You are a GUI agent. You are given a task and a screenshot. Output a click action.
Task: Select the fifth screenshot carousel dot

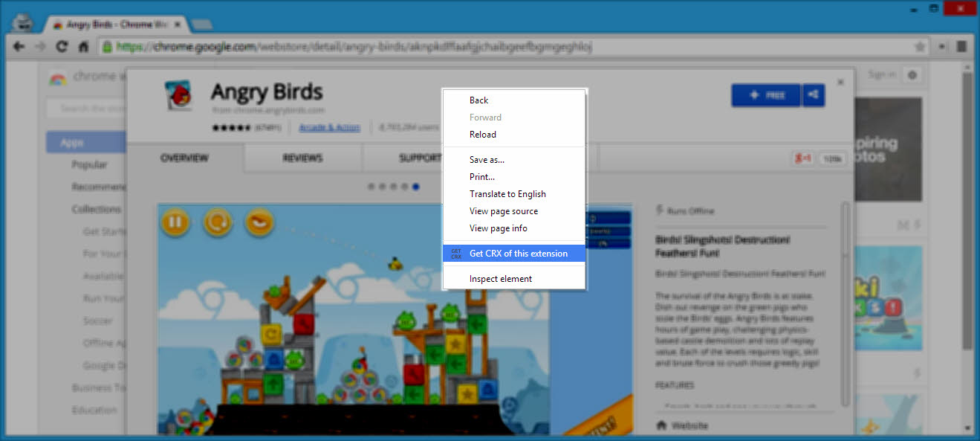coord(415,187)
